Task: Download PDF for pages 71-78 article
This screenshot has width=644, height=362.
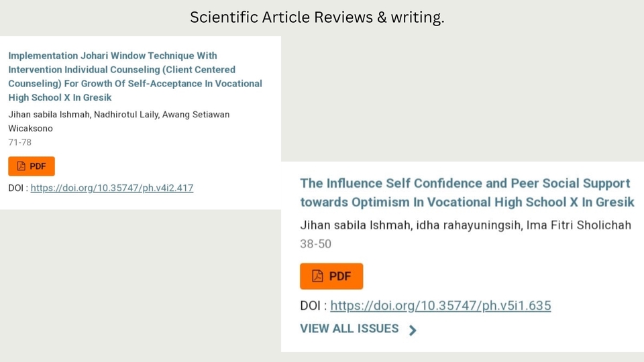Action: pos(32,166)
